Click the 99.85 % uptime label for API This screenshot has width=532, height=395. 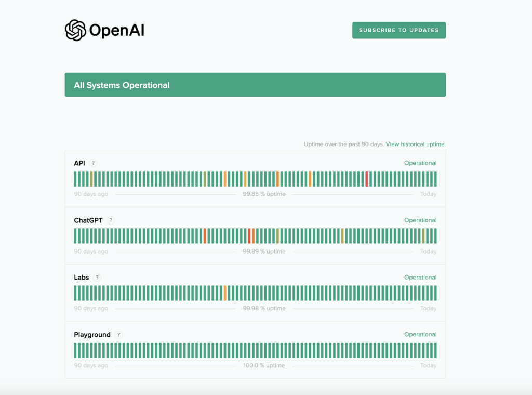point(264,194)
